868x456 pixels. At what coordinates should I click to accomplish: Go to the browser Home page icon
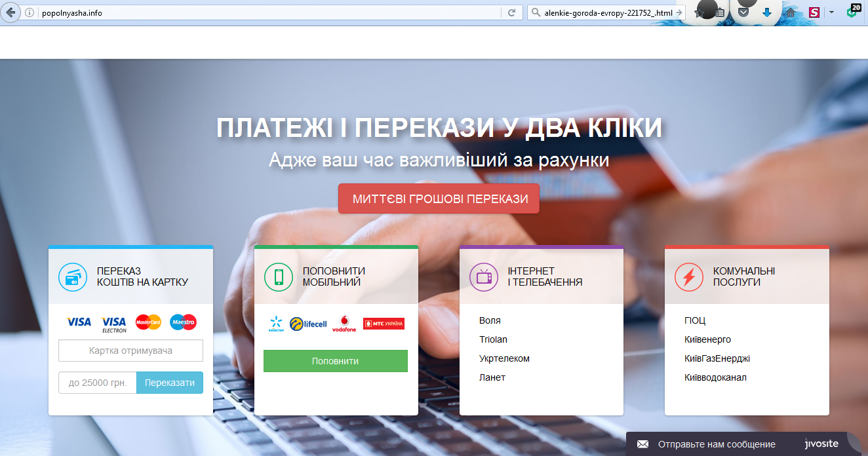[791, 12]
